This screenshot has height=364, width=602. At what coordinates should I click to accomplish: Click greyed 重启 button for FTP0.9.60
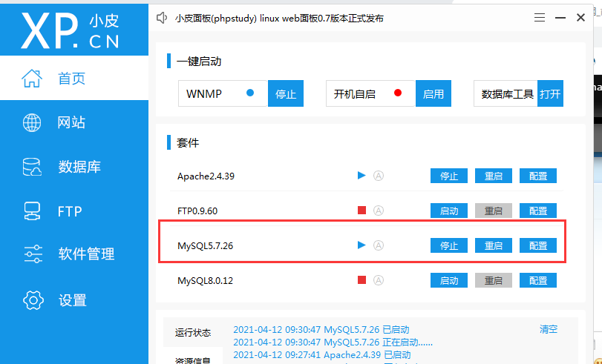494,211
